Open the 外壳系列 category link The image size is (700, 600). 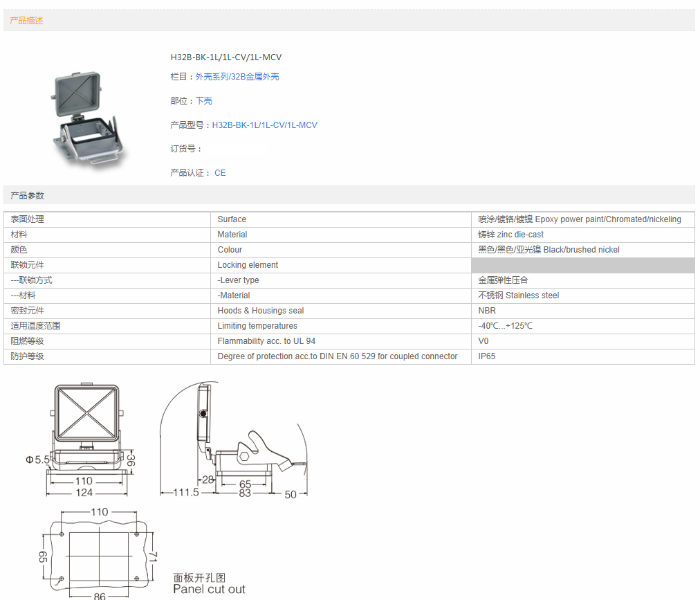click(x=212, y=77)
